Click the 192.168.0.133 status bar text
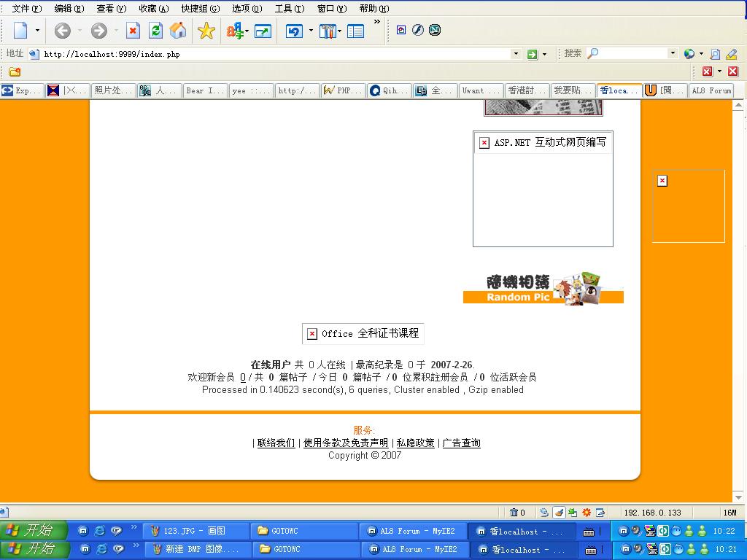747x560 pixels. 652,513
